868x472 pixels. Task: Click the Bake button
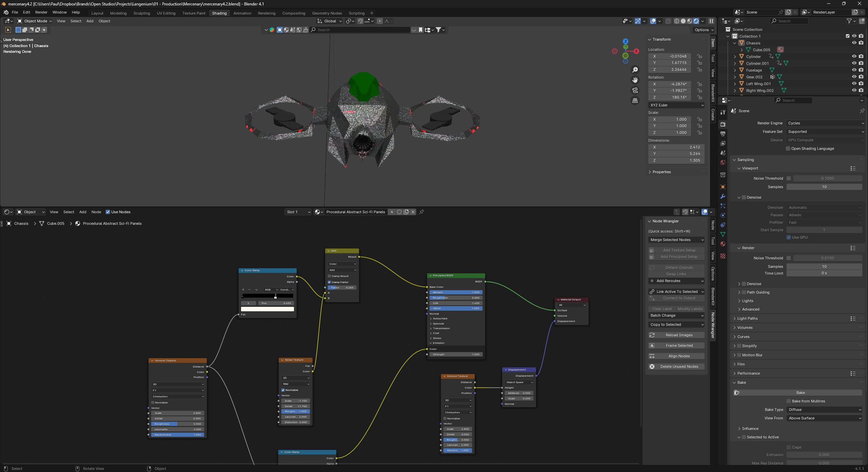pyautogui.click(x=800, y=392)
